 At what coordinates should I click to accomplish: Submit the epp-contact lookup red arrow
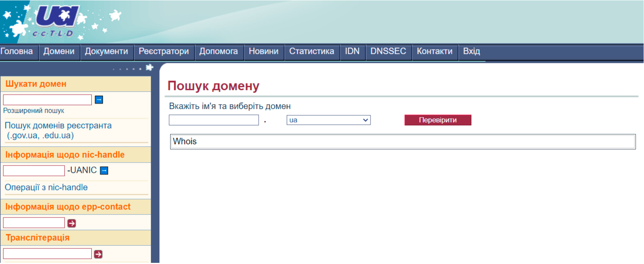click(72, 223)
